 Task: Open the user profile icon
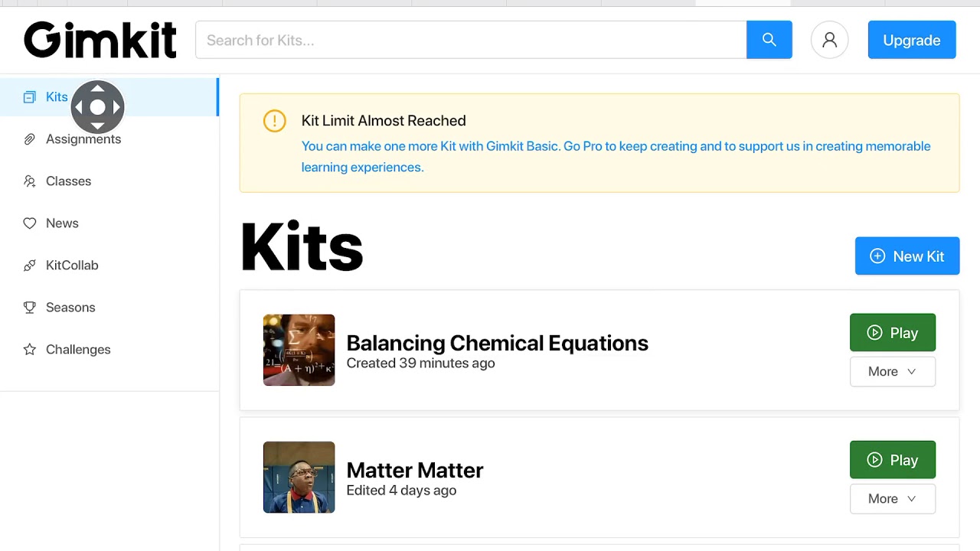click(829, 40)
